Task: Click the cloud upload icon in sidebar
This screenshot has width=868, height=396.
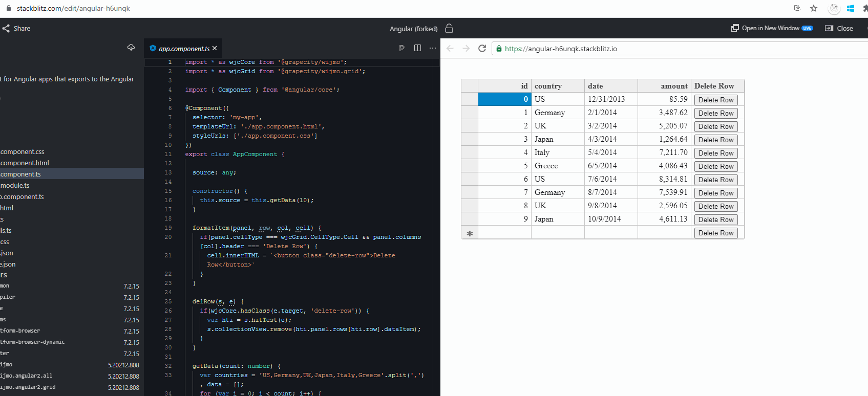Action: 131,48
